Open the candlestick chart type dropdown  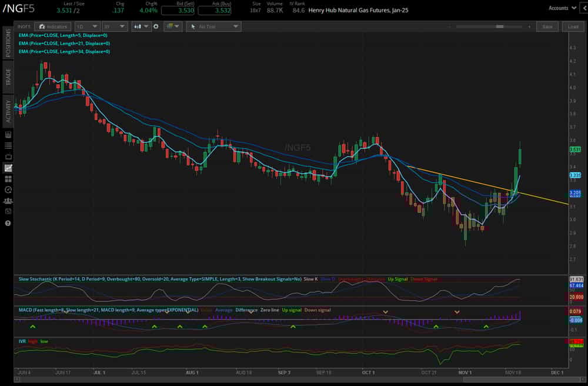coord(141,26)
